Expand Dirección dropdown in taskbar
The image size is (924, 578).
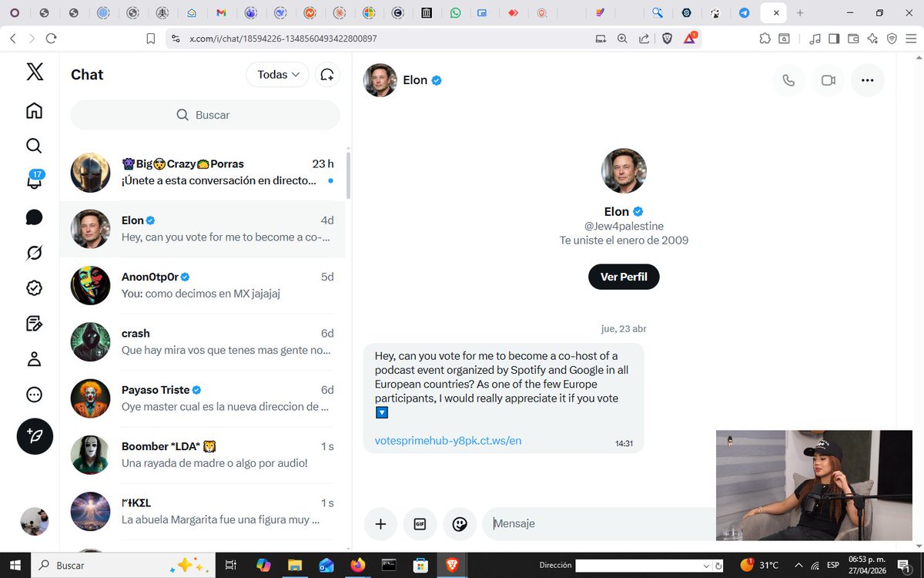(708, 566)
